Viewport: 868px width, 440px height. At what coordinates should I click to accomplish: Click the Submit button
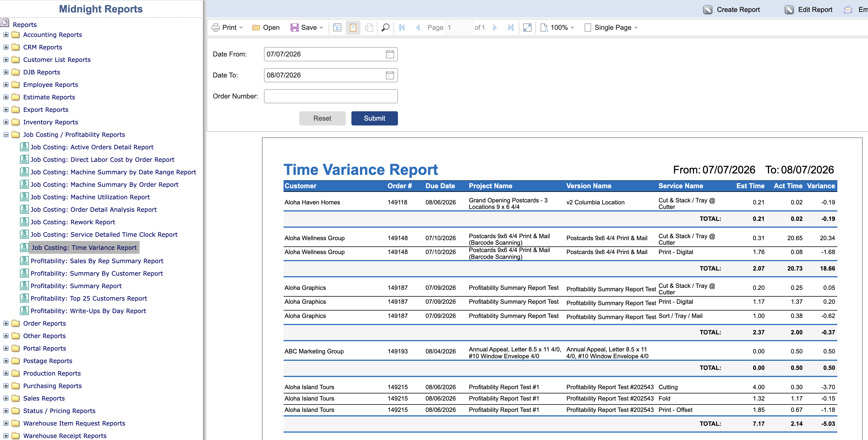(374, 118)
